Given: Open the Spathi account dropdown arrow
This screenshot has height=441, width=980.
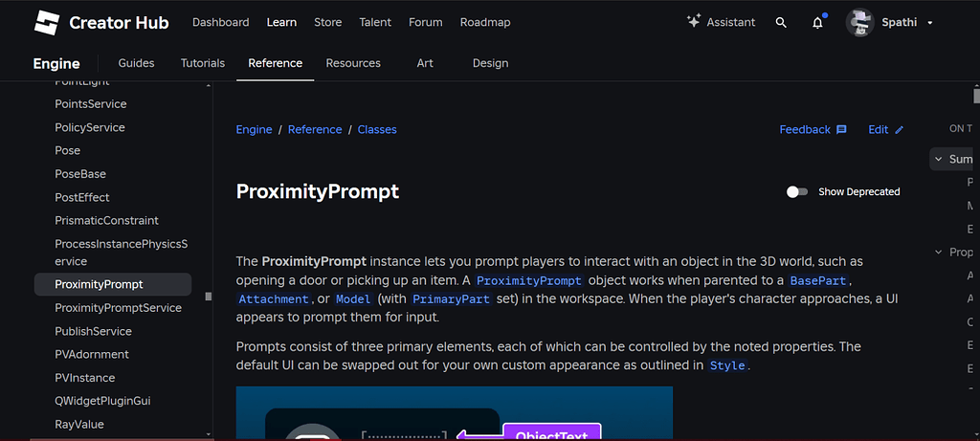Looking at the screenshot, I should pos(930,23).
